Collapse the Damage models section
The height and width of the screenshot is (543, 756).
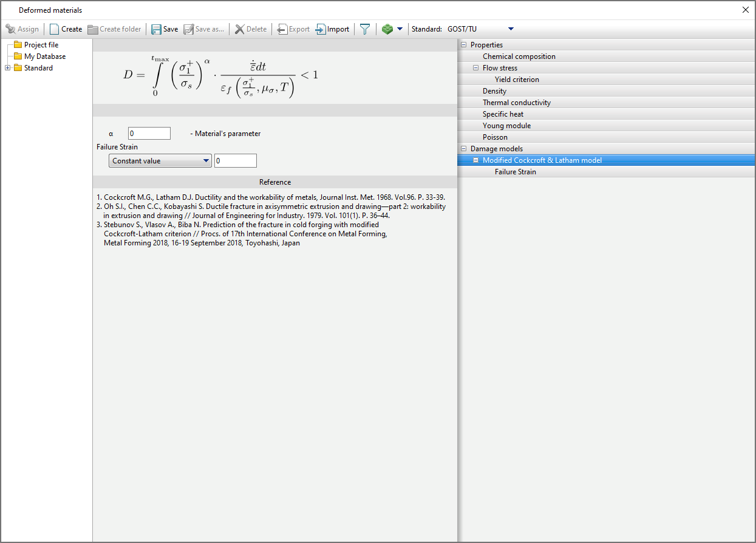(464, 149)
